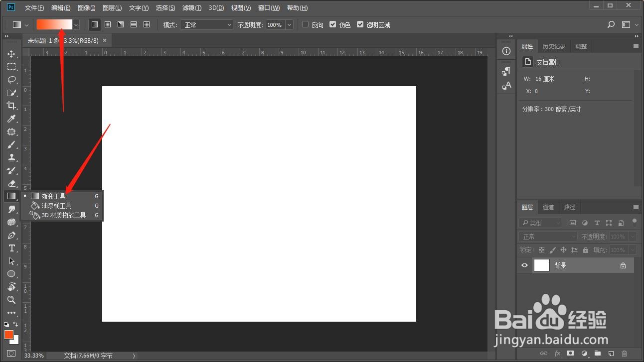Select the Eyedropper tool
Screen dimensions: 644x362
coord(11,119)
